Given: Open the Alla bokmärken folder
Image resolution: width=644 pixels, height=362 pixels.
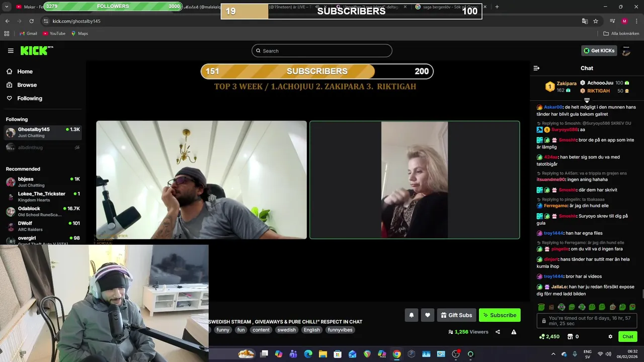Looking at the screenshot, I should click(621, 34).
